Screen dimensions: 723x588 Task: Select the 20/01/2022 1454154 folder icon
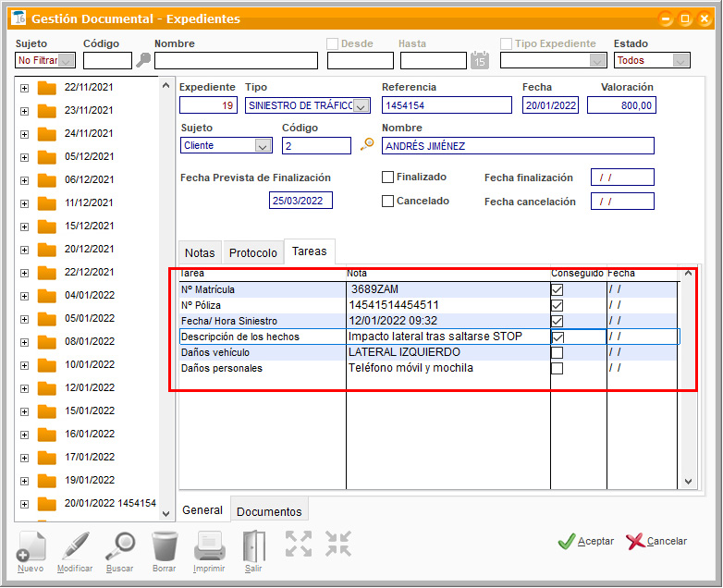click(46, 504)
